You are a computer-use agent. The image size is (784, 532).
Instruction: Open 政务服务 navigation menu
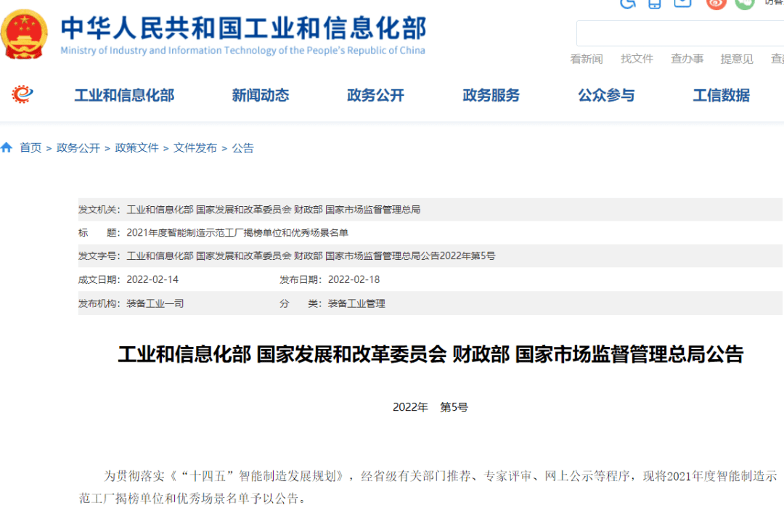tap(491, 95)
